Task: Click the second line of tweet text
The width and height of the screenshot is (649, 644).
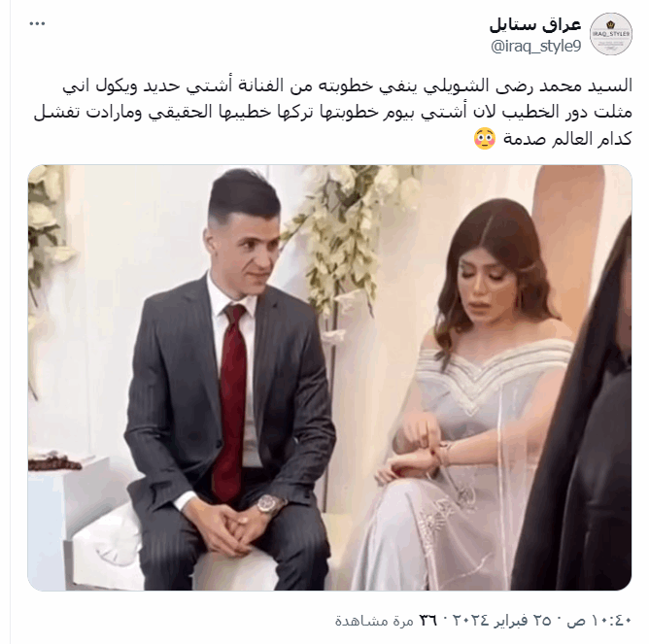Action: (x=333, y=112)
